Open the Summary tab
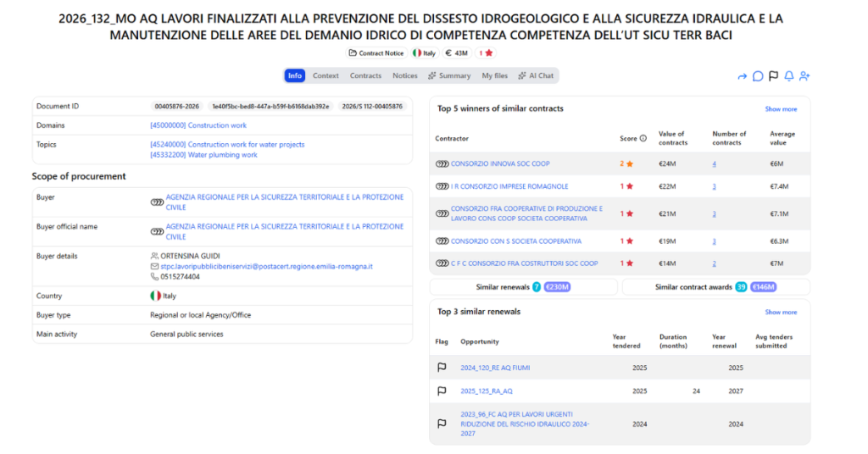868x454 pixels. [x=449, y=75]
